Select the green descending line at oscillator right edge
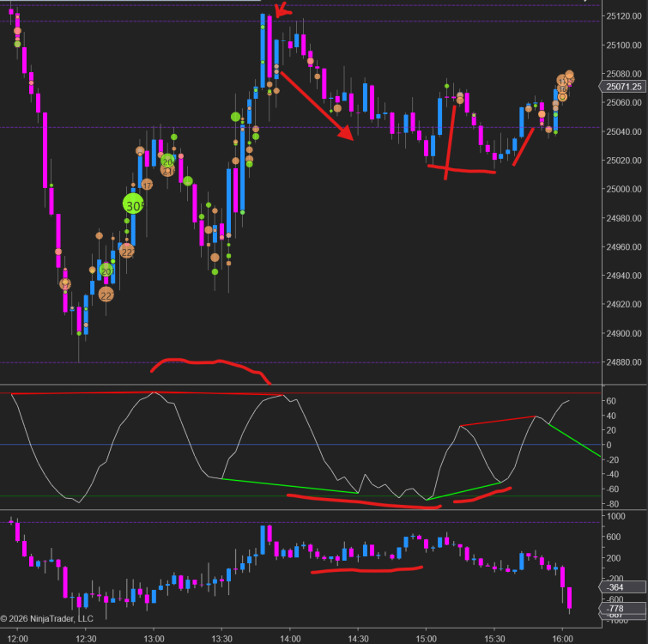Image resolution: width=648 pixels, height=644 pixels. pyautogui.click(x=575, y=440)
